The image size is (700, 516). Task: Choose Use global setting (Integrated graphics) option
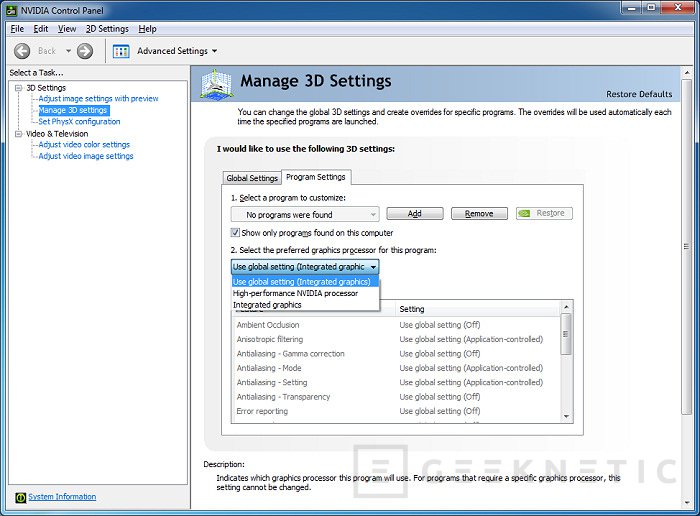click(x=305, y=282)
